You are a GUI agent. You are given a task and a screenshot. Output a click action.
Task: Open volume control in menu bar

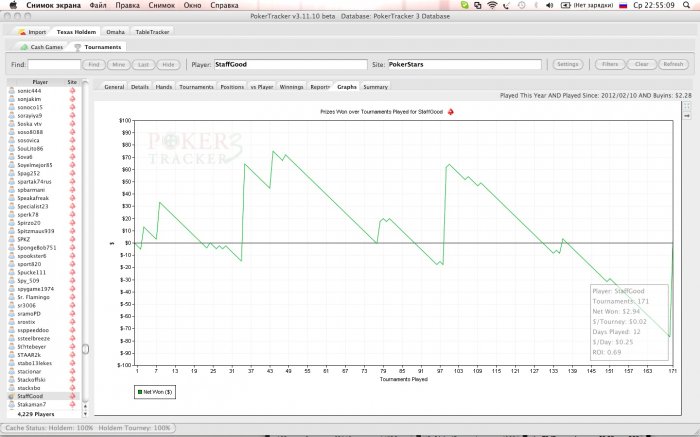pyautogui.click(x=550, y=5)
